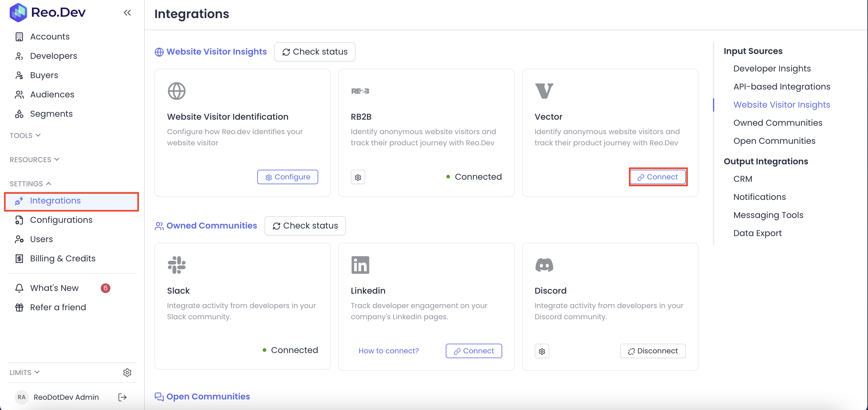This screenshot has width=868, height=410.
Task: Click the Slack logo on its card
Action: (x=176, y=265)
